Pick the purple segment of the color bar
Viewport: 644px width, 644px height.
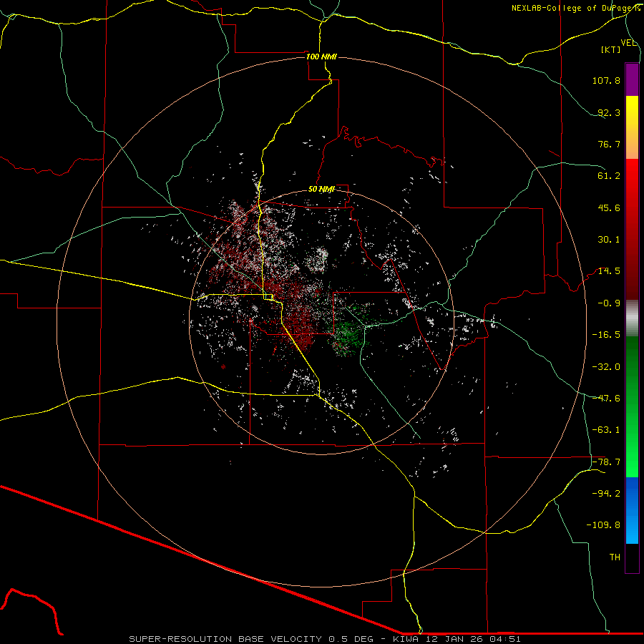[632, 79]
